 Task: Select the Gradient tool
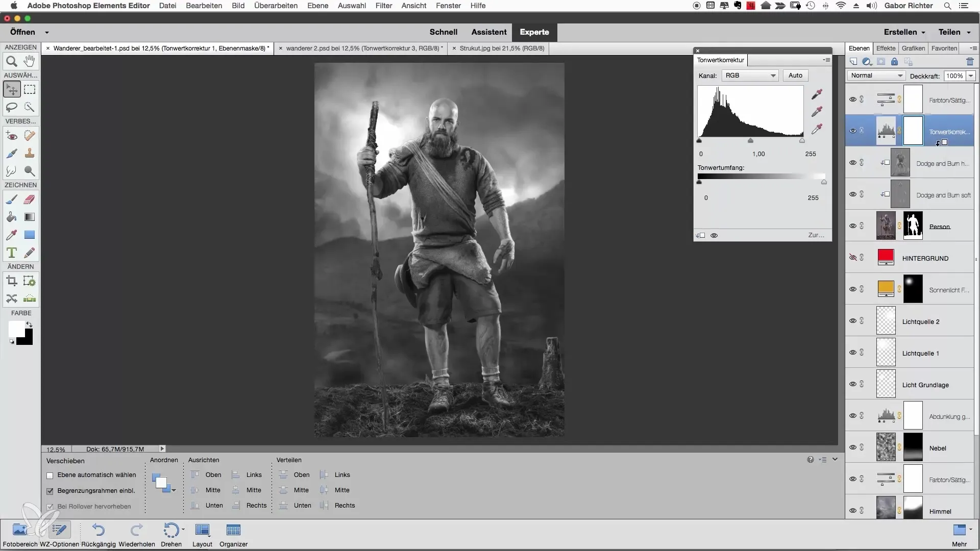pyautogui.click(x=30, y=217)
